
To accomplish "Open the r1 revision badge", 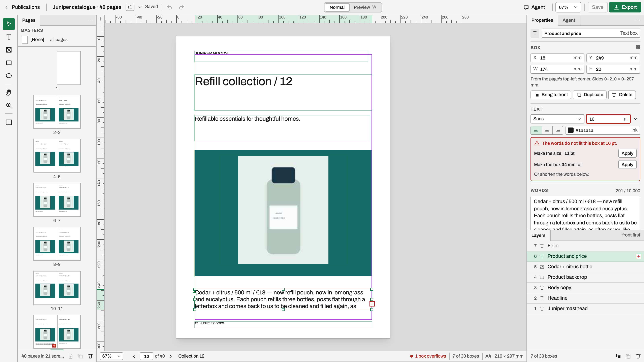I will (130, 7).
